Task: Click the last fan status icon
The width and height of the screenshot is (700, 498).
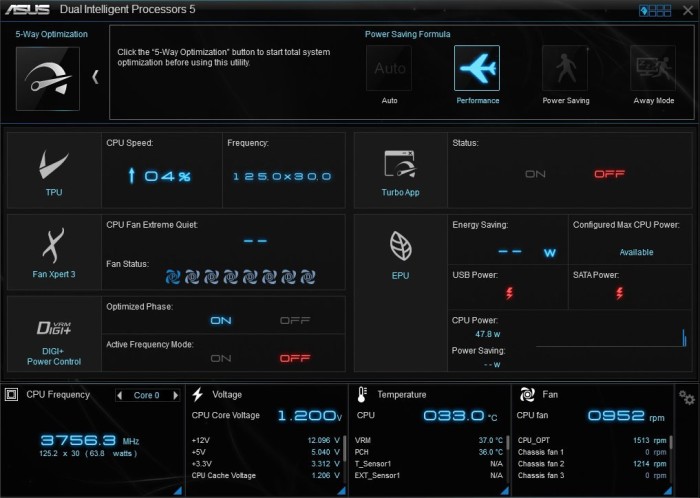Action: tap(308, 277)
